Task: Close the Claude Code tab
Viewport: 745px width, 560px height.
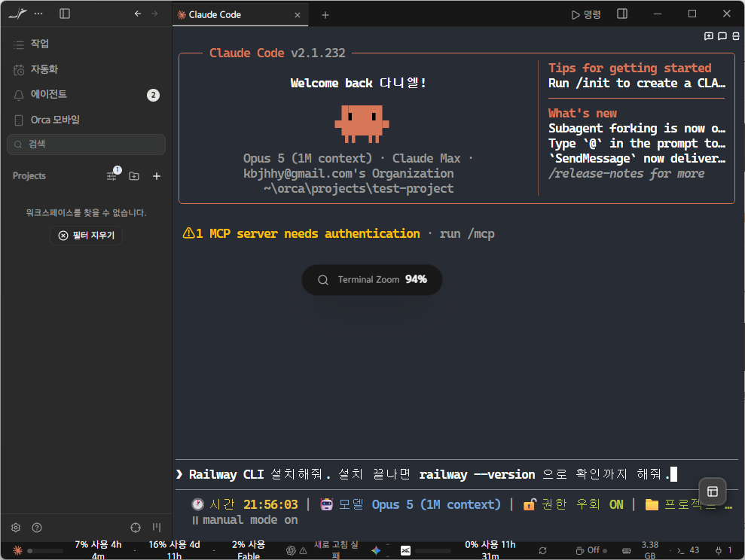Action: pos(298,15)
